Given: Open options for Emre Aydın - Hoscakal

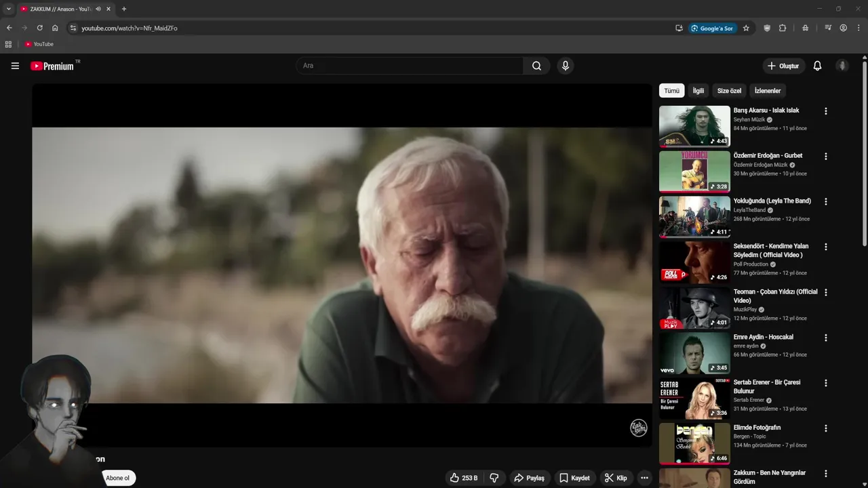Looking at the screenshot, I should point(825,338).
